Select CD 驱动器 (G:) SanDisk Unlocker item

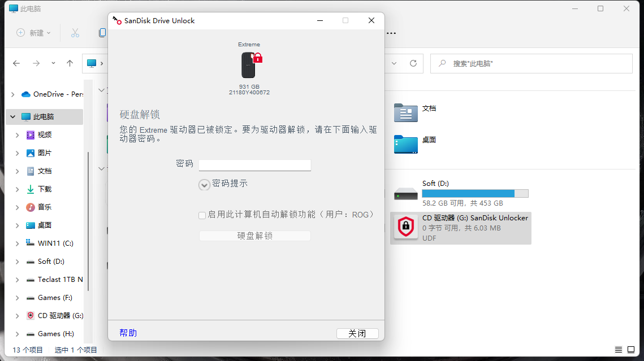[460, 228]
